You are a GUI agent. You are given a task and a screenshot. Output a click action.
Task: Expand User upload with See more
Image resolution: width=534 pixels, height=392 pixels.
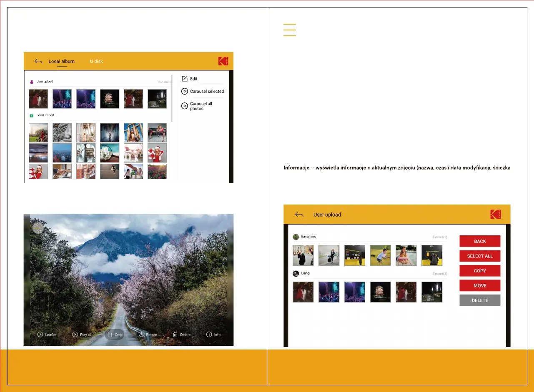(x=165, y=82)
